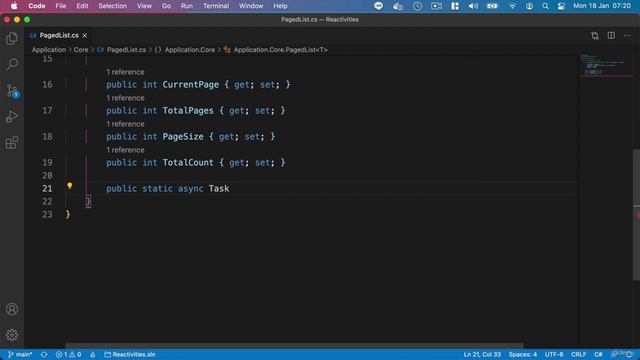Open the Manage gear icon
640x360 pixels.
pyautogui.click(x=12, y=335)
